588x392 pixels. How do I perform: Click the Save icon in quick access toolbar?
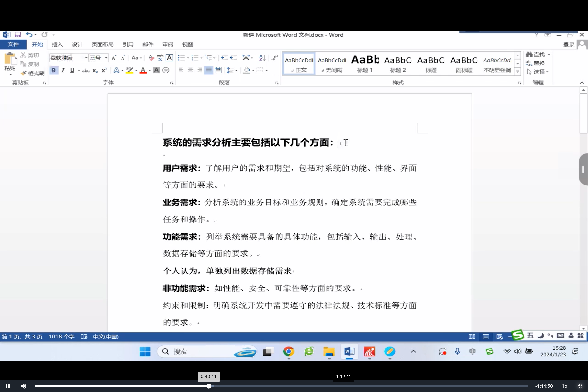point(17,35)
